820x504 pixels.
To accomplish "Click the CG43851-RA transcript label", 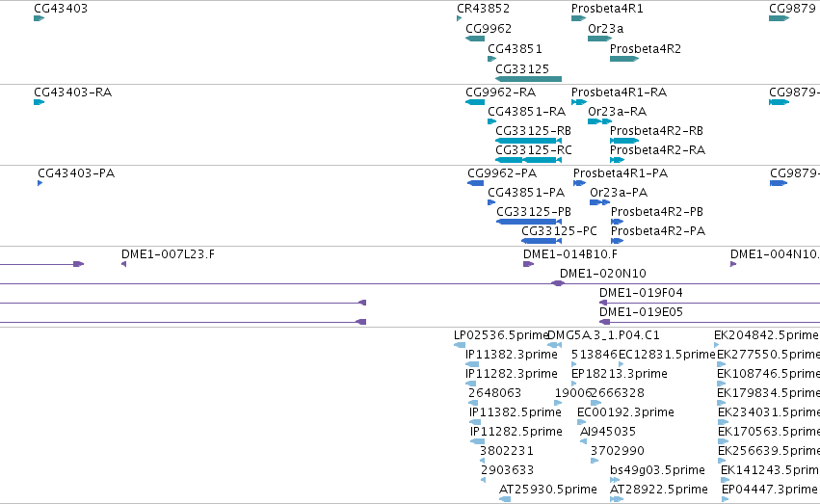I will coord(527,112).
